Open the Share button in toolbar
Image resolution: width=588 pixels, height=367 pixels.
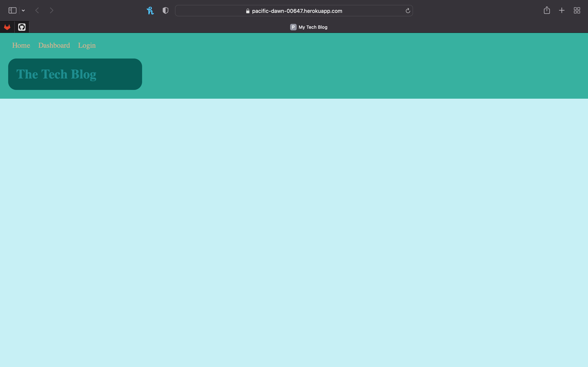click(547, 10)
